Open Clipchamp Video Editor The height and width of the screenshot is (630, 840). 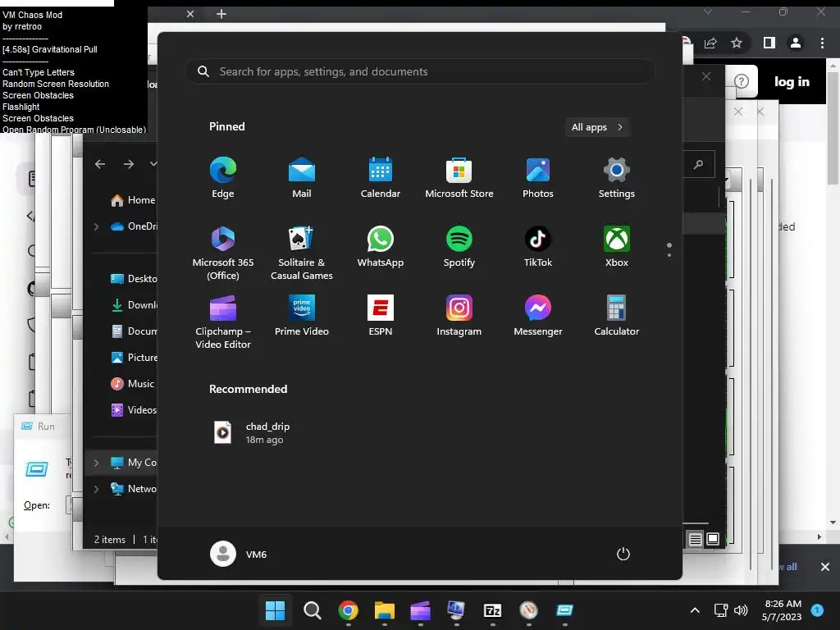tap(223, 322)
